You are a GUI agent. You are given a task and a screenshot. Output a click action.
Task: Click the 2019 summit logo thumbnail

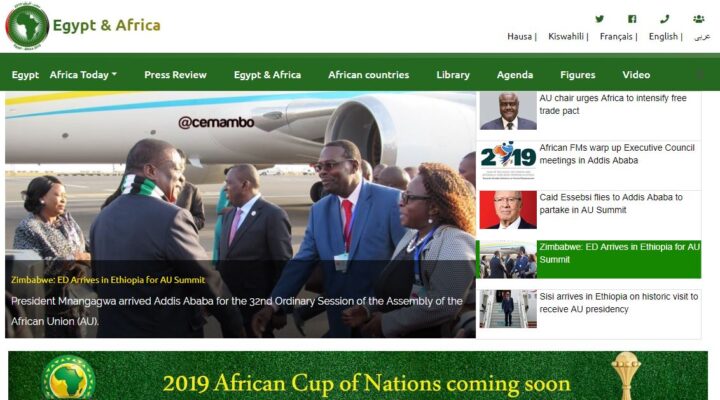pyautogui.click(x=508, y=160)
